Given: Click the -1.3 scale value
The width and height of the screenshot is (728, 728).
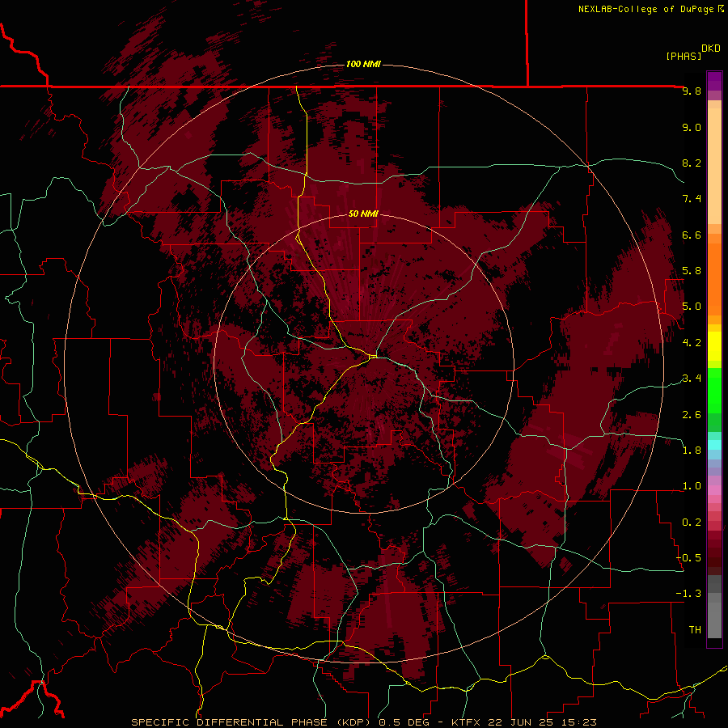Looking at the screenshot, I should [688, 594].
